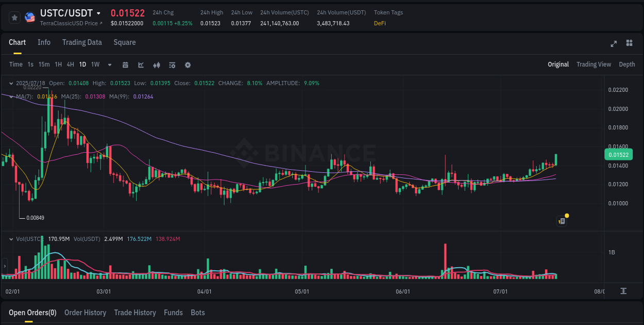Switch to the Trading Data tab

point(82,42)
